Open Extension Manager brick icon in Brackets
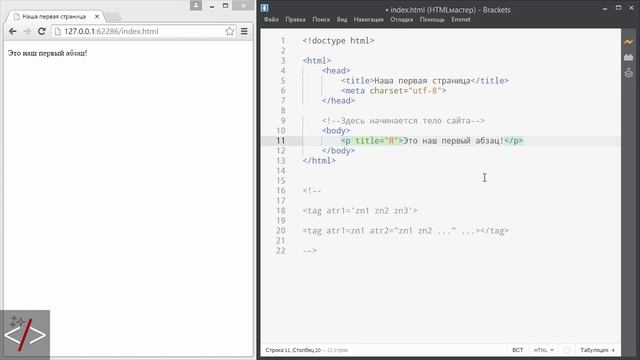Viewport: 640px width, 360px height. (x=629, y=57)
